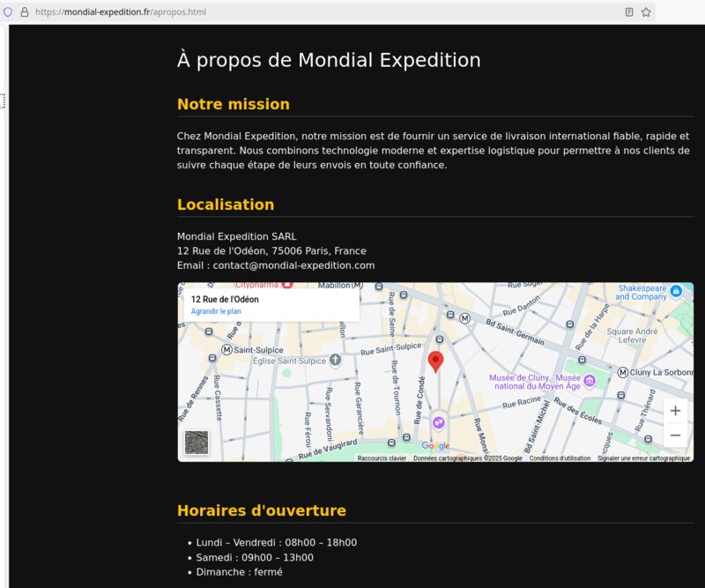Click bus stop icon right of Mabillon
The height and width of the screenshot is (588, 705).
[379, 287]
